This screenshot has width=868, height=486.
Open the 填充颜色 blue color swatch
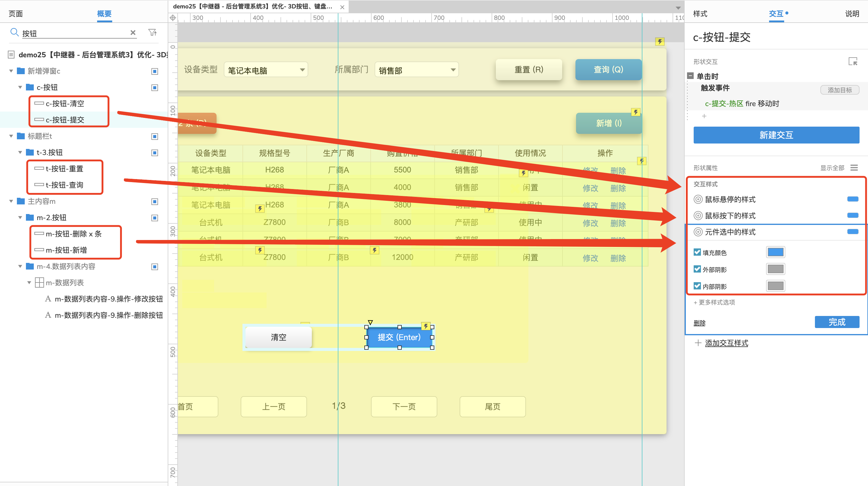click(x=775, y=252)
